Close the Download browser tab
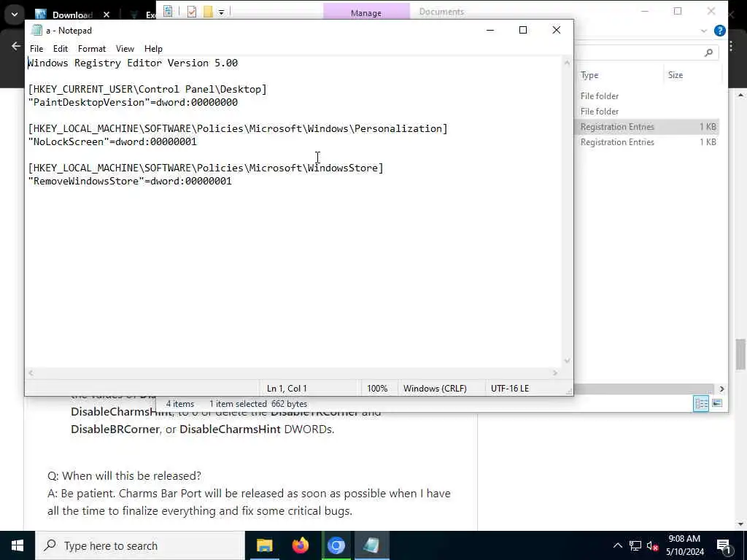Viewport: 747px width, 560px height. point(107,15)
